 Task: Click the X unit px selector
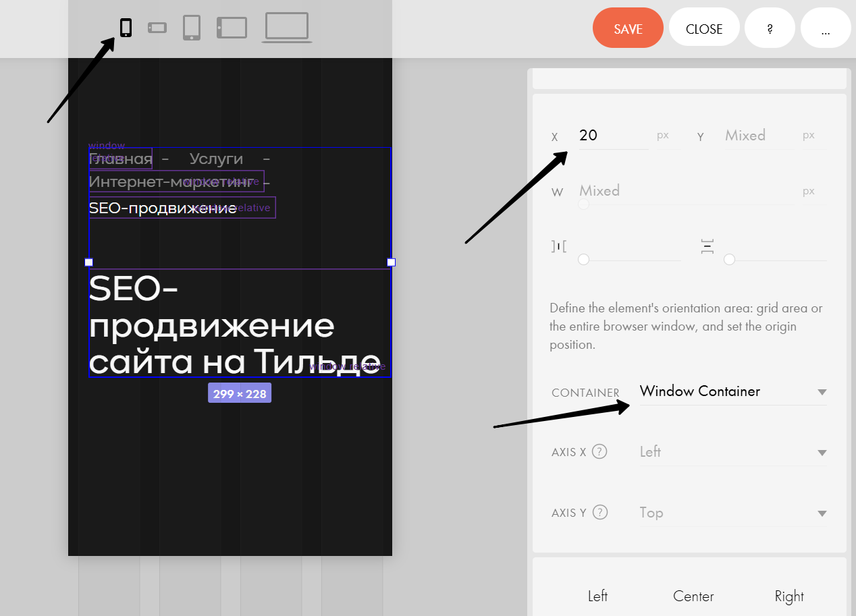tap(663, 135)
